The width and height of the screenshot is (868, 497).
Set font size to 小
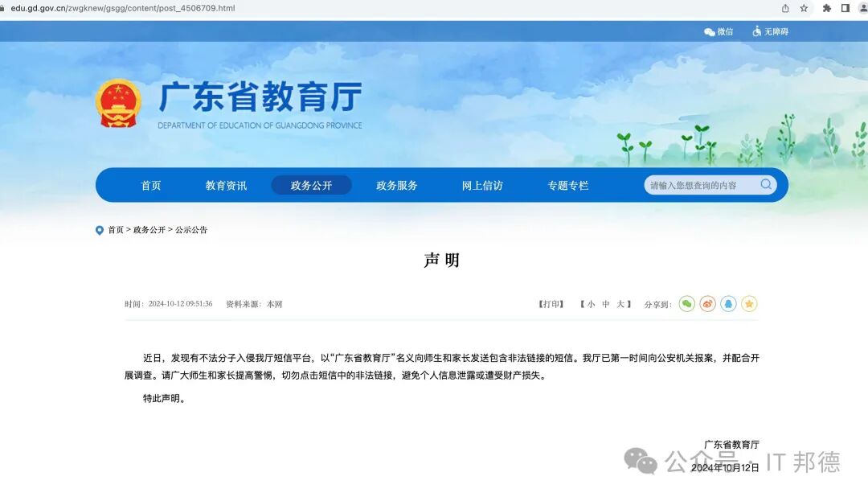coord(592,304)
